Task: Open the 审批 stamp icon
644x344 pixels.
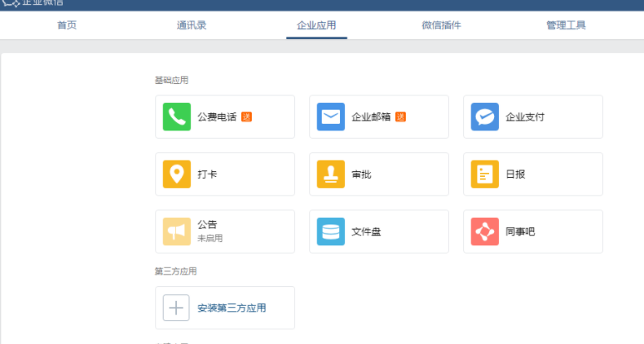Action: click(331, 174)
